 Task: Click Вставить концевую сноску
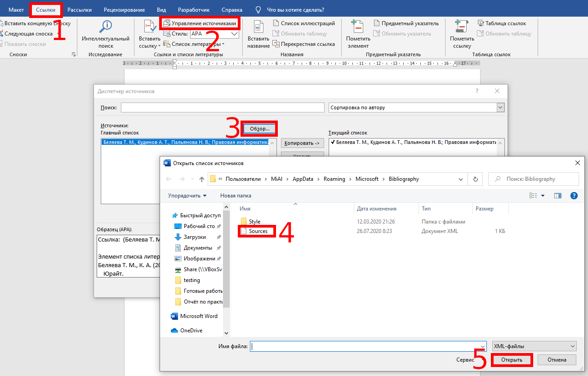tap(36, 23)
